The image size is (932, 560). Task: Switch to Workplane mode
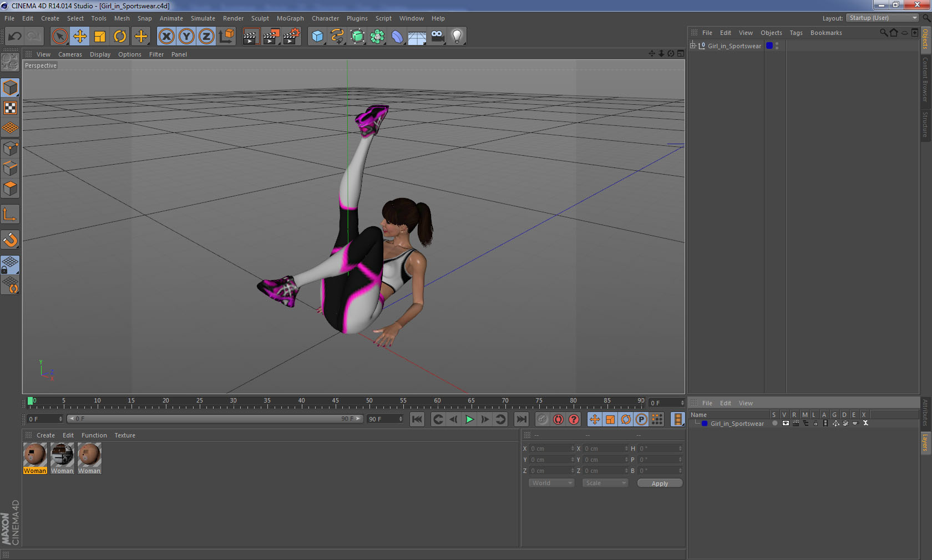tap(10, 128)
